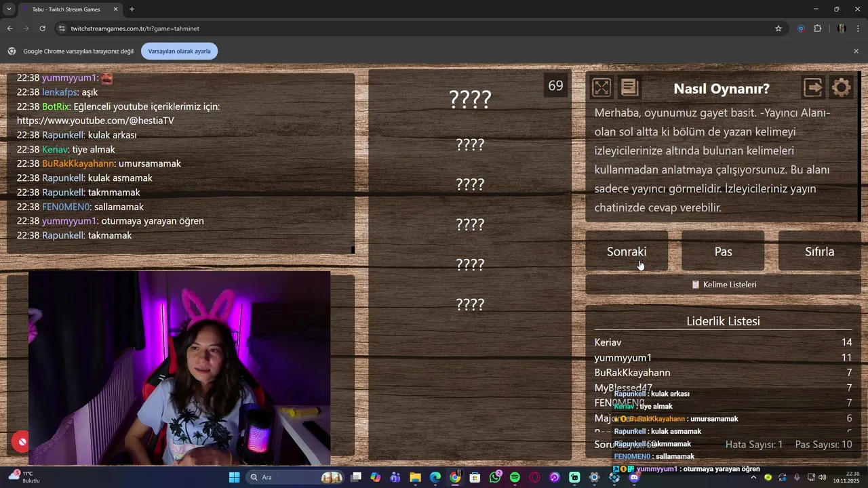Reload the page
Image resolution: width=868 pixels, height=488 pixels.
(42, 28)
